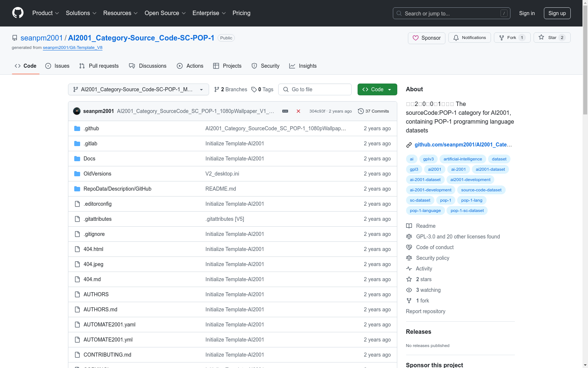Viewport: 588px width, 368px height.
Task: Click the Sponsor button
Action: click(x=427, y=38)
